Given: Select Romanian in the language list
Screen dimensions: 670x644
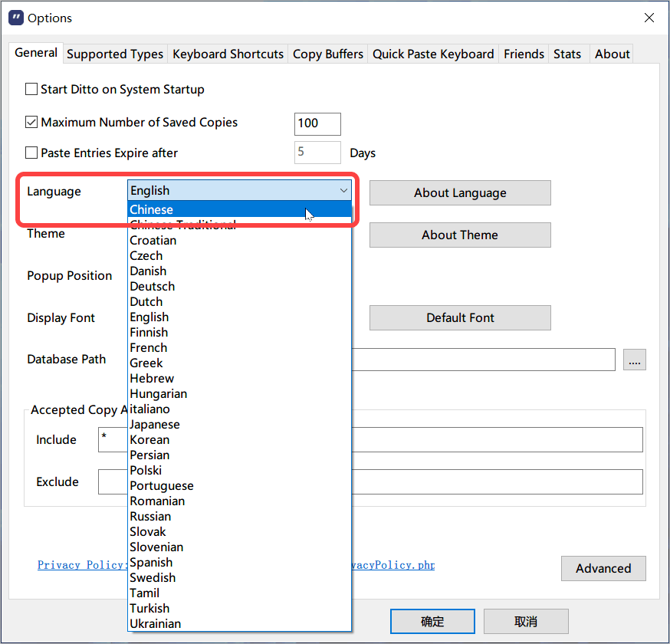Looking at the screenshot, I should [x=239, y=501].
